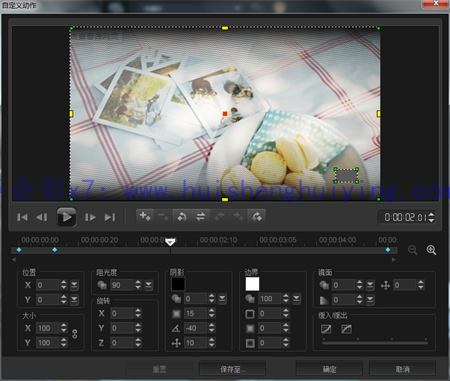Click the shadow blur field showing 15

196,313
